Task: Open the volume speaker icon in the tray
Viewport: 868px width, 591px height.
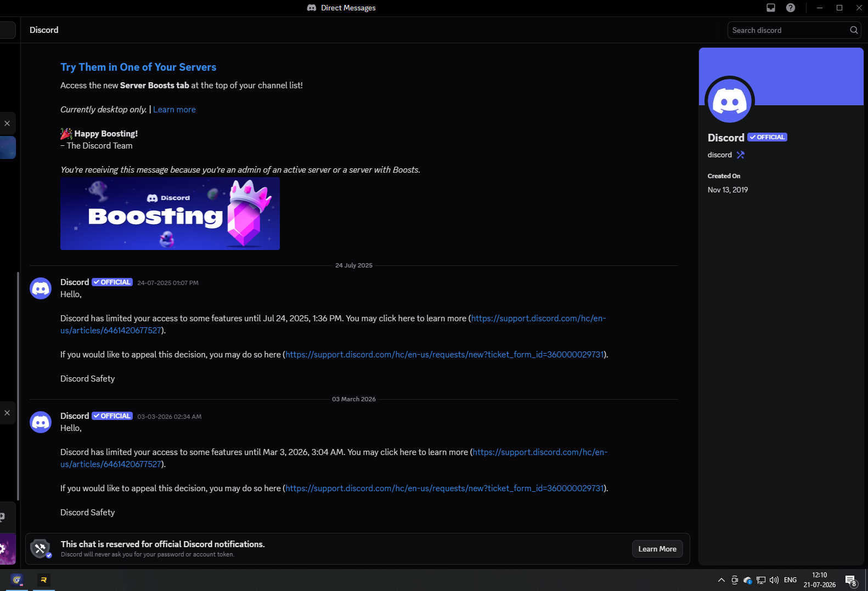Action: click(774, 580)
